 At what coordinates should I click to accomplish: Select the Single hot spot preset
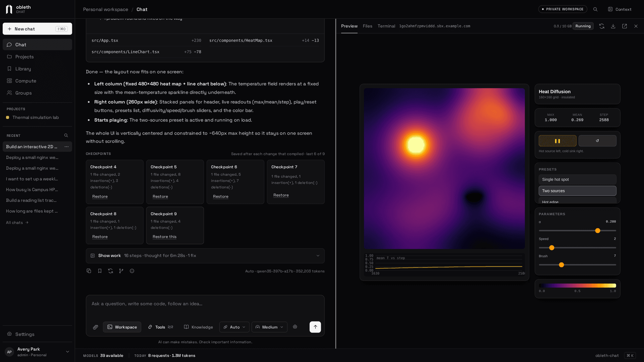(x=577, y=180)
